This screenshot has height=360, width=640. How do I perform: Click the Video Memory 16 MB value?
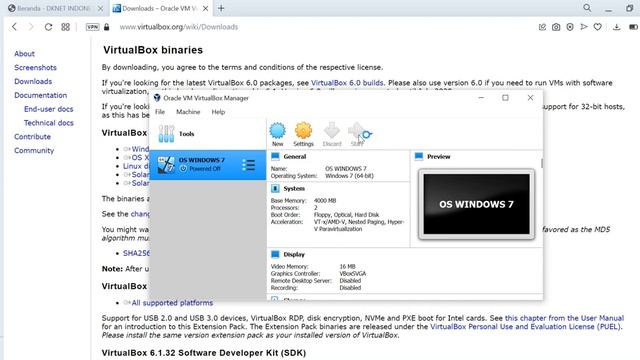[x=347, y=266]
